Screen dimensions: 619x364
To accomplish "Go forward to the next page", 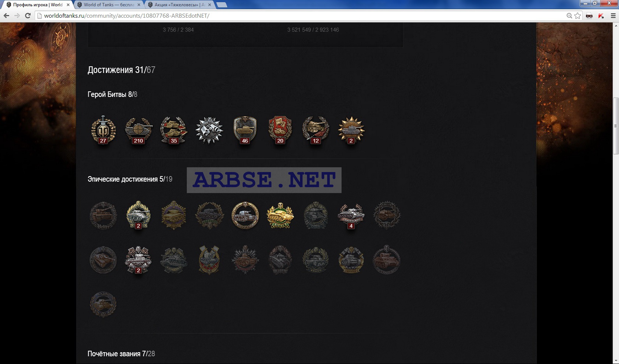I will (x=17, y=15).
